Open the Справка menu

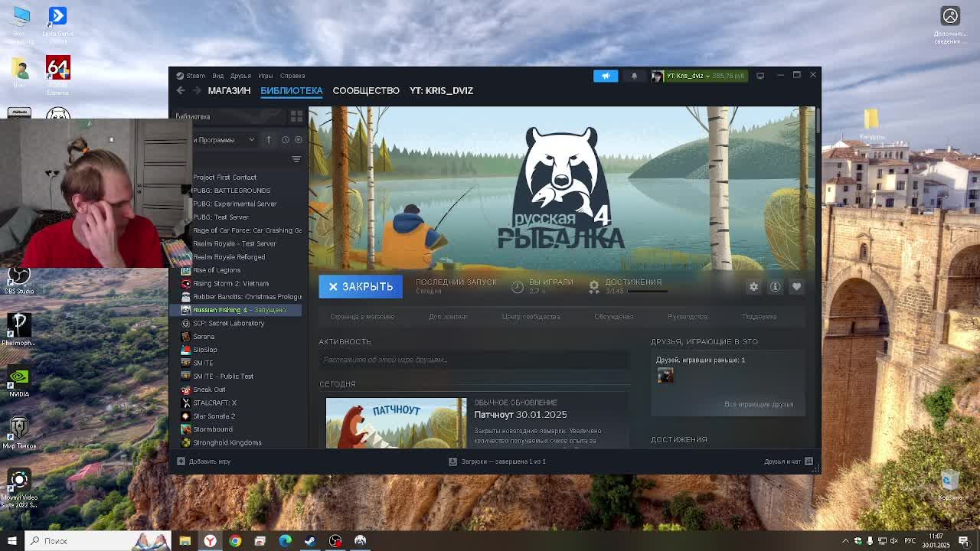tap(292, 76)
